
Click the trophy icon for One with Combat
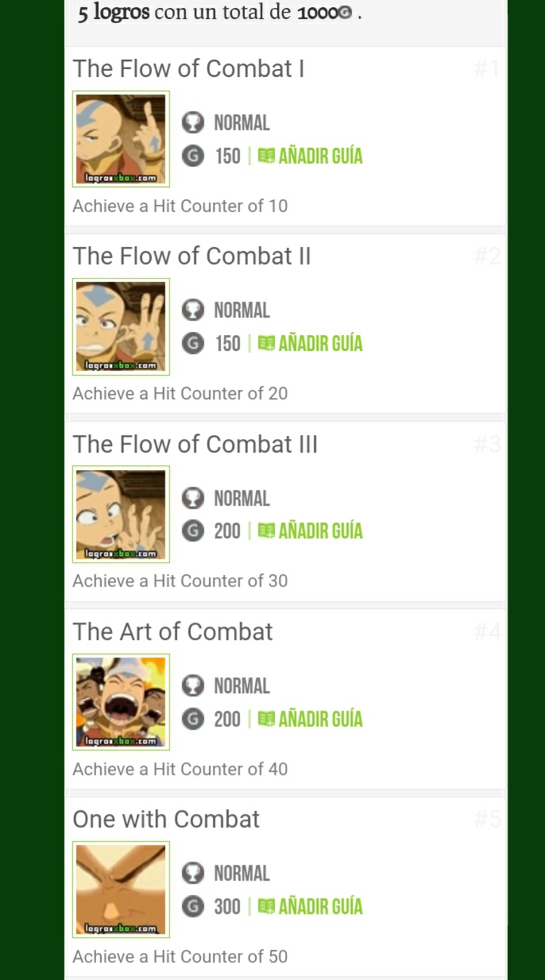(x=192, y=874)
